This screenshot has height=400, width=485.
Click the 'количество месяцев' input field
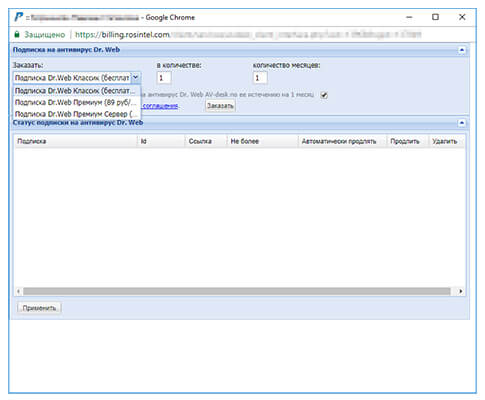click(x=260, y=78)
